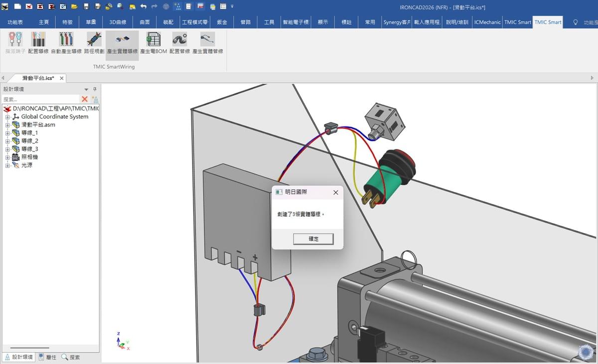Expand the 滑動平台.asm assembly node
Image resolution: width=598 pixels, height=364 pixels.
pos(7,125)
